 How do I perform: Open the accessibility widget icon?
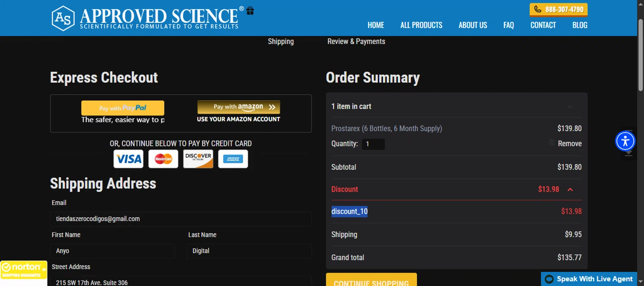point(625,141)
